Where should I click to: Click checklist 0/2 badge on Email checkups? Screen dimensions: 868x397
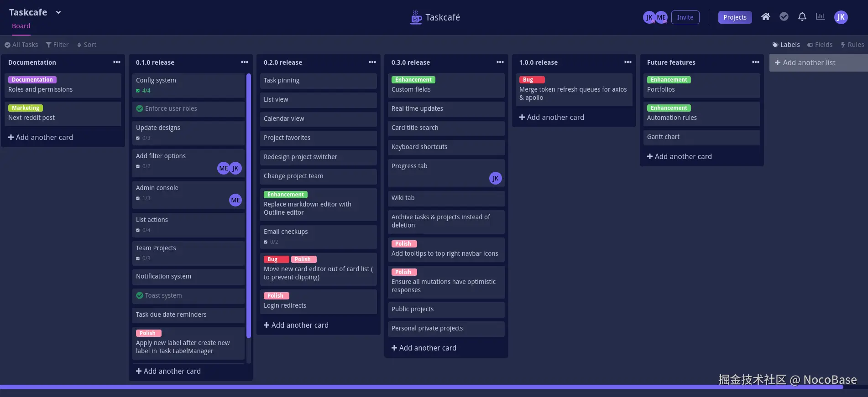click(271, 242)
